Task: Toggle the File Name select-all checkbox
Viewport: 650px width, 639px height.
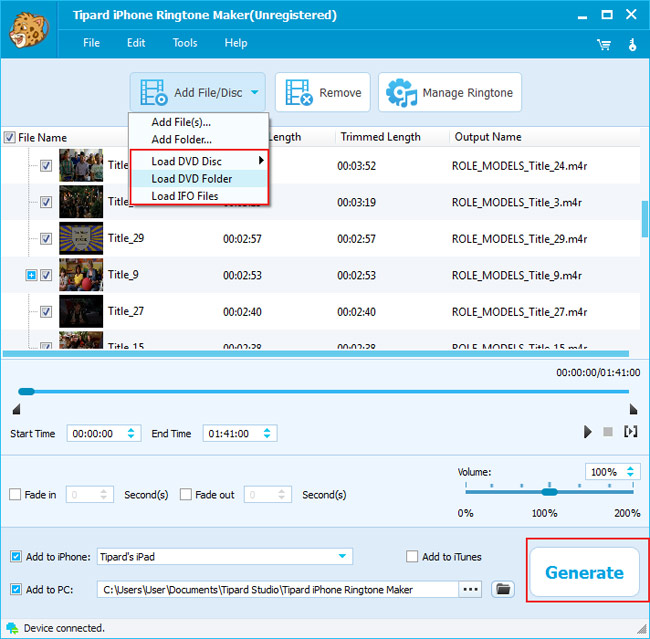Action: tap(10, 137)
